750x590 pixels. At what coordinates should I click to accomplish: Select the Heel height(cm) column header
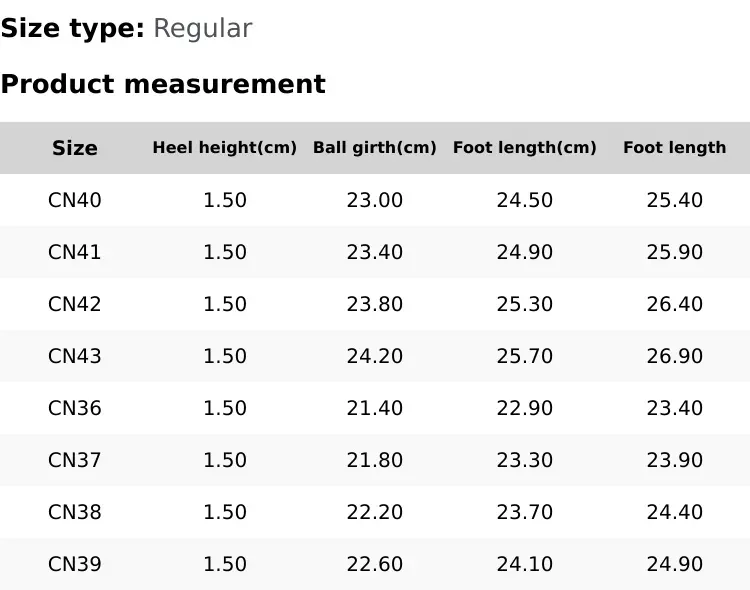(225, 147)
